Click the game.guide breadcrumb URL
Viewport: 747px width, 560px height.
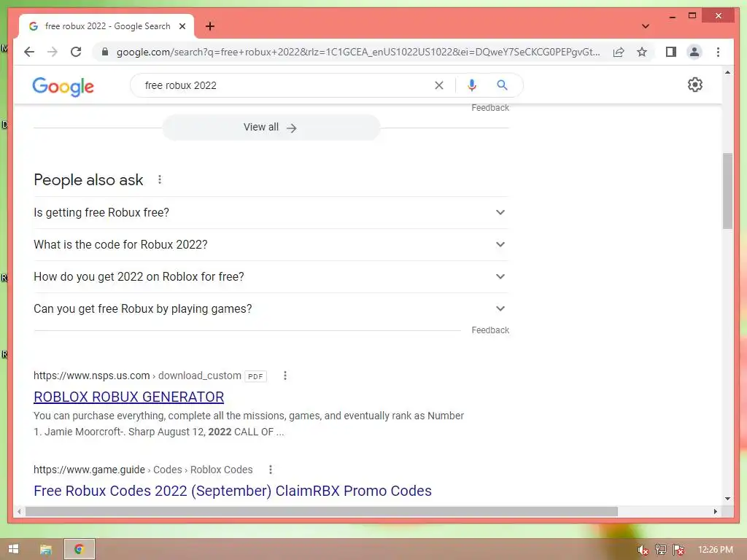(143, 470)
